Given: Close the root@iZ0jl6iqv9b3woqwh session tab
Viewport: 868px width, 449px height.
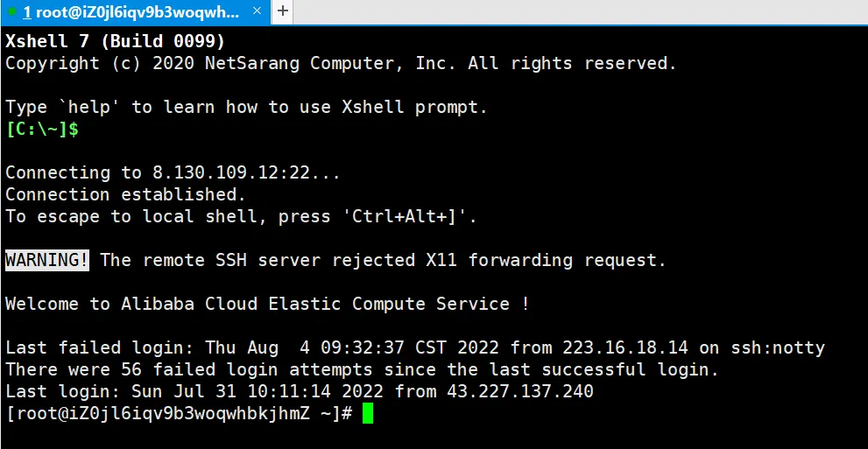Looking at the screenshot, I should [x=257, y=12].
